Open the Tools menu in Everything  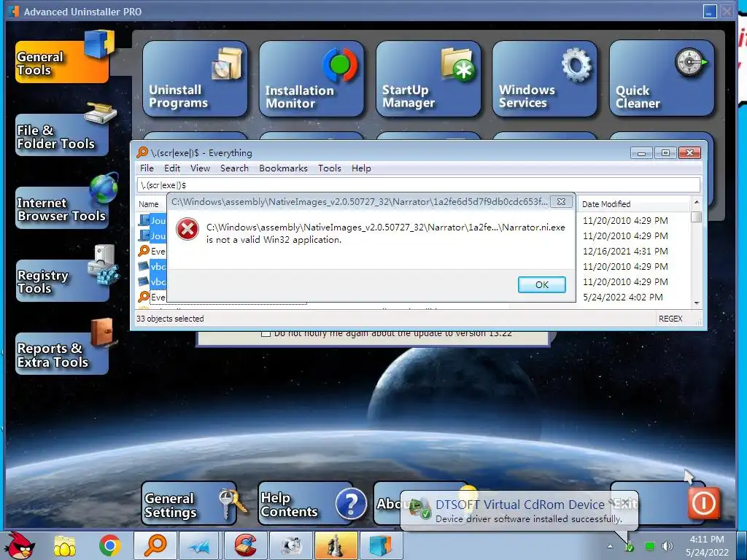point(330,168)
